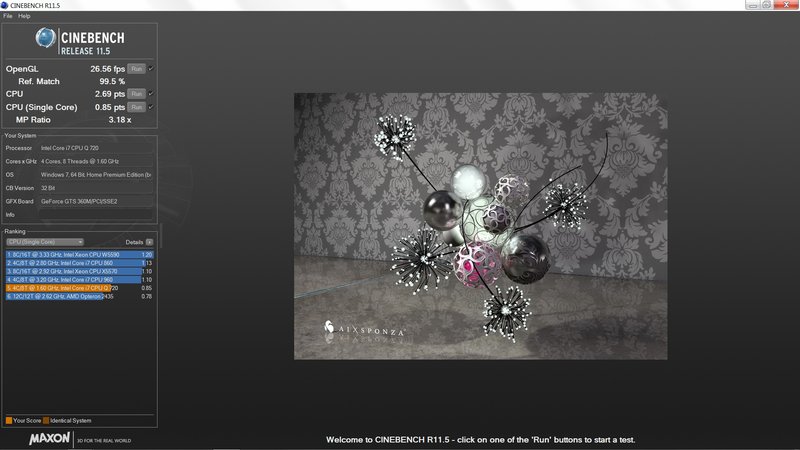Click the MAXON logo
Image resolution: width=800 pixels, height=450 pixels.
[x=49, y=439]
